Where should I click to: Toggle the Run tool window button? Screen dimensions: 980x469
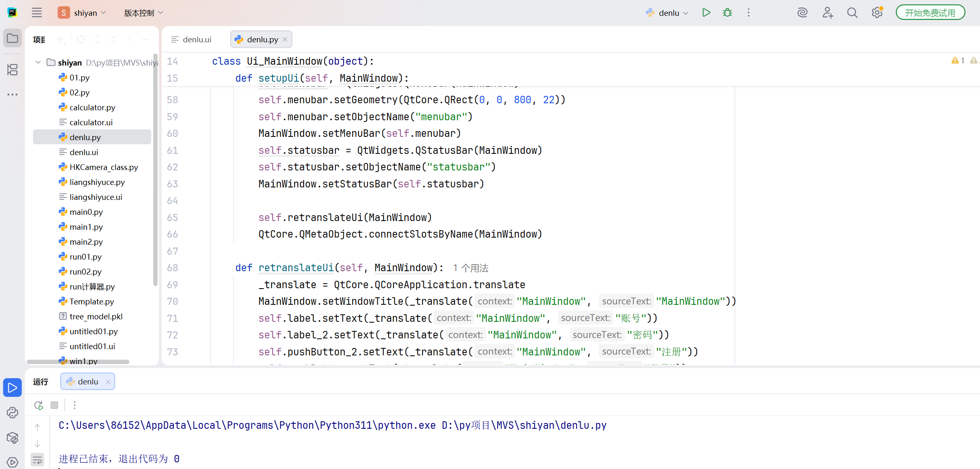(x=12, y=387)
